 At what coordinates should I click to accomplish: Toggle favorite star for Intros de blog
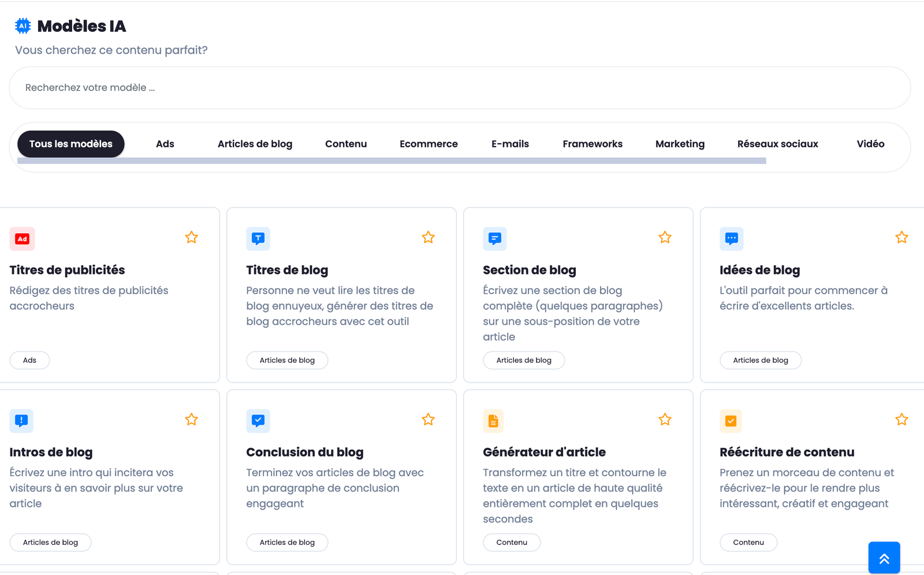(x=192, y=420)
